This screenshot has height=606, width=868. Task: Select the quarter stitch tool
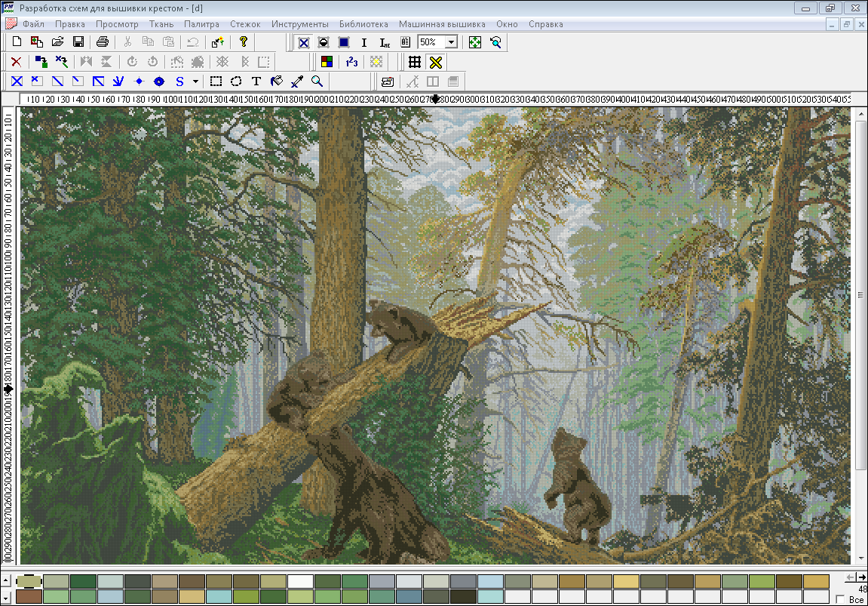78,82
